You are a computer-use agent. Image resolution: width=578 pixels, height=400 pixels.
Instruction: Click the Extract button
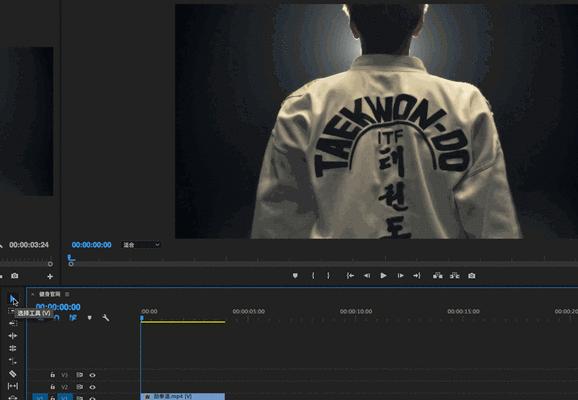pyautogui.click(x=455, y=275)
